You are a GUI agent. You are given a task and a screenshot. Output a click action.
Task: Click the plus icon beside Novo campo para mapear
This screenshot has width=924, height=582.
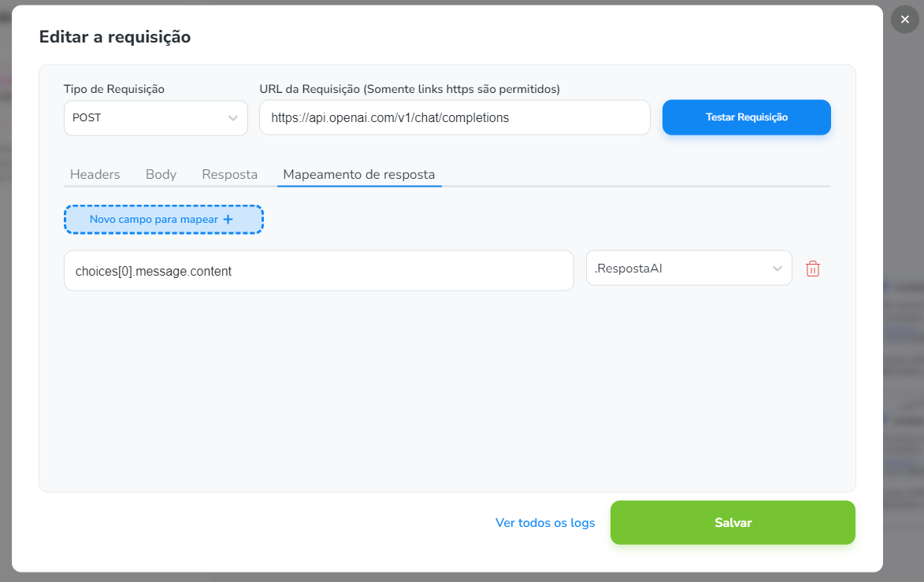pyautogui.click(x=228, y=220)
